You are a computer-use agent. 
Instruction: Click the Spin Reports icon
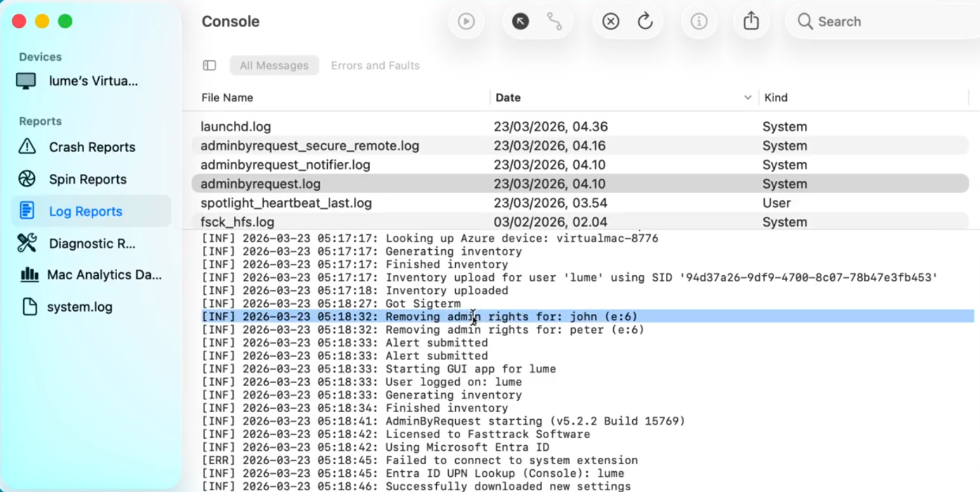click(27, 179)
